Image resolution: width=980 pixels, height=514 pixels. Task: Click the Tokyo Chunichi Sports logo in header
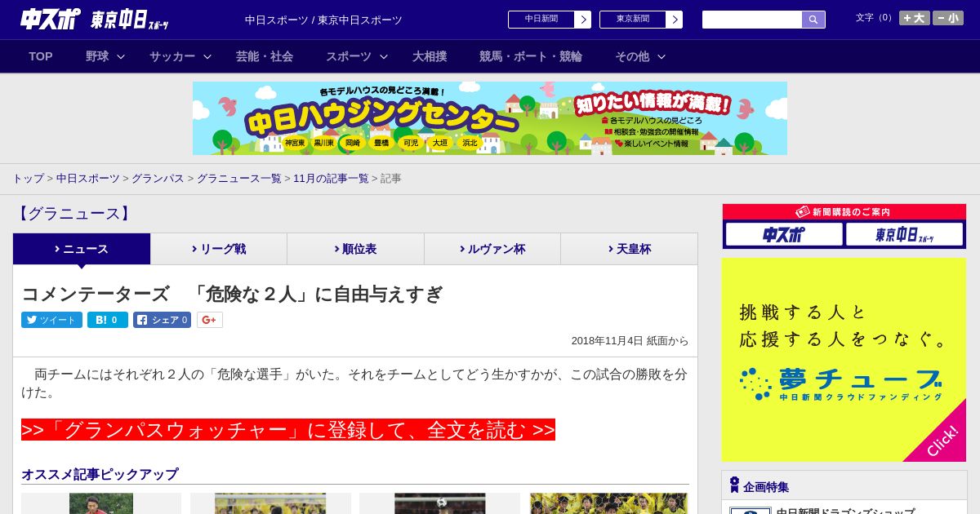[130, 20]
